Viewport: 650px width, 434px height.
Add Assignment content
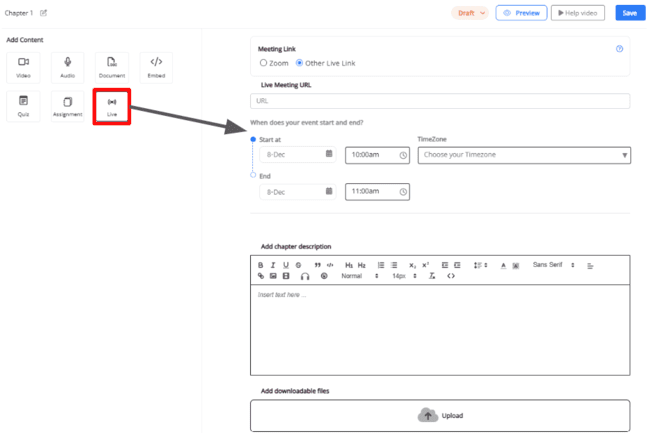[x=68, y=106]
